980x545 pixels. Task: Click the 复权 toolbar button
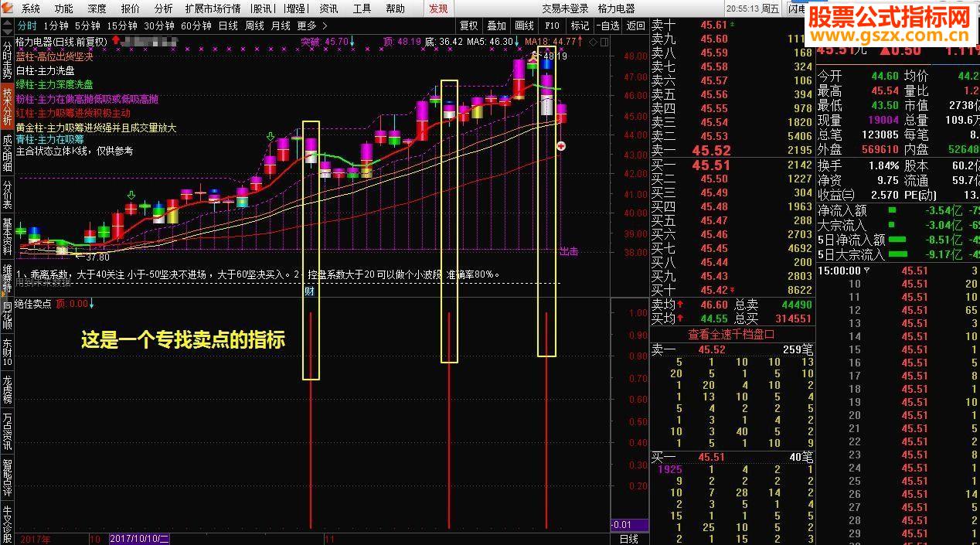click(x=469, y=26)
